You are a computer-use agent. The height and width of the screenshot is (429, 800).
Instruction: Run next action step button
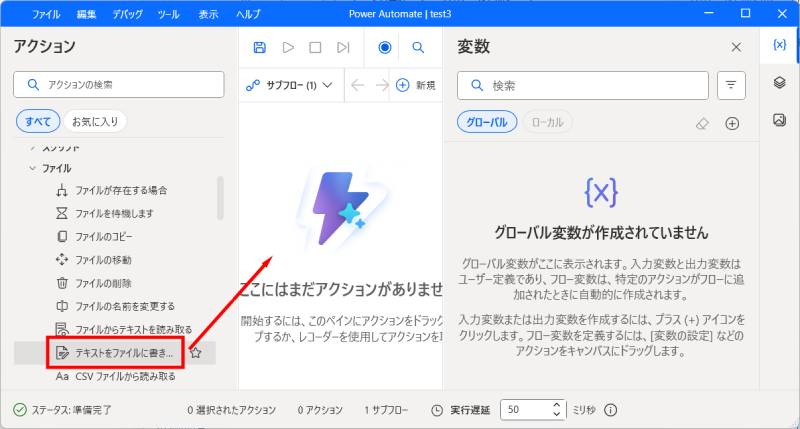coord(343,47)
